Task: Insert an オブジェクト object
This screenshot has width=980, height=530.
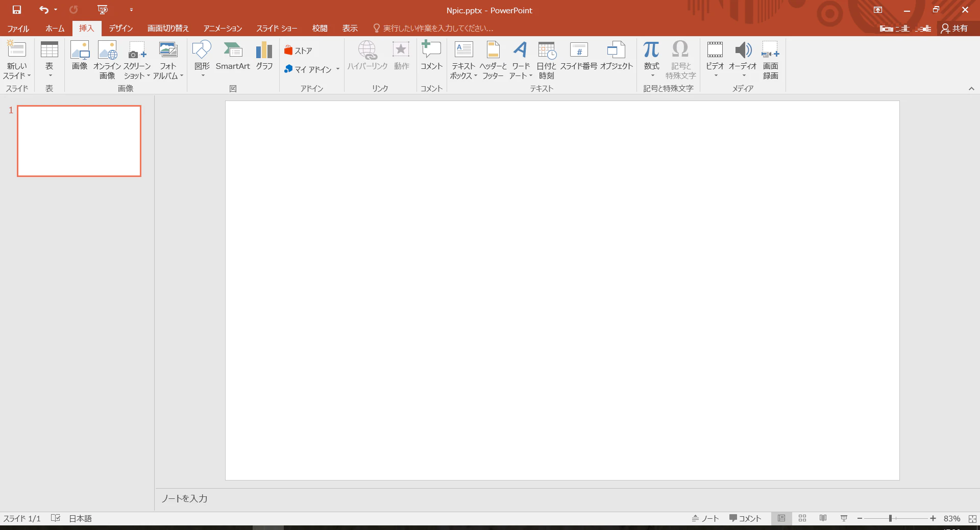Action: [x=617, y=56]
